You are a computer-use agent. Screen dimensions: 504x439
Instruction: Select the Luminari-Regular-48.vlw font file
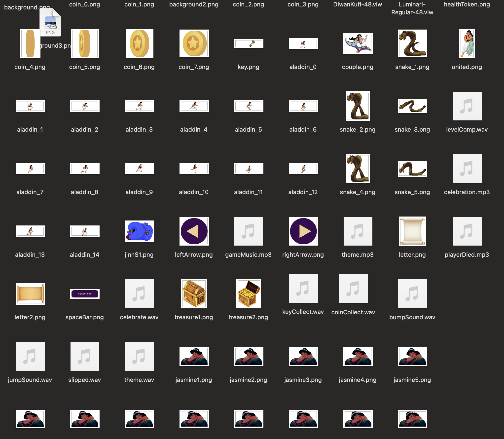pos(412,8)
